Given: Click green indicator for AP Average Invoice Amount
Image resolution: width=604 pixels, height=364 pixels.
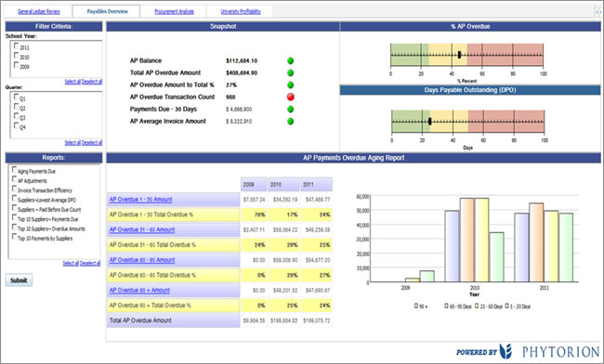Looking at the screenshot, I should coord(291,122).
